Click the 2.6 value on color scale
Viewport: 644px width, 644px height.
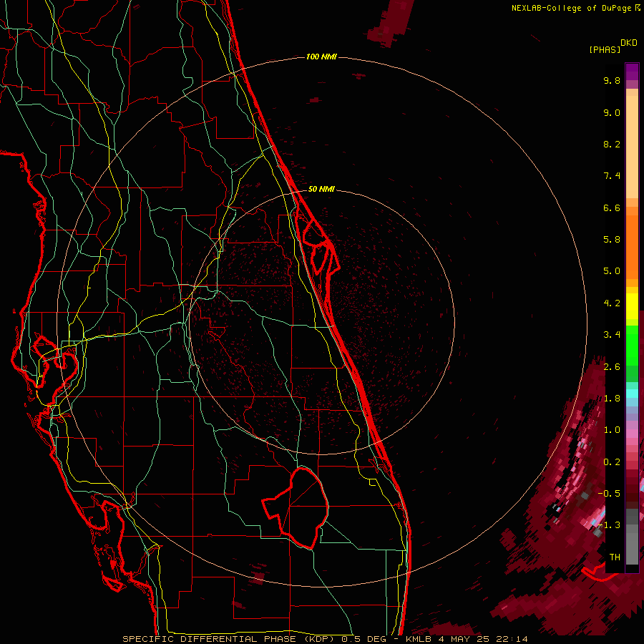click(x=612, y=367)
